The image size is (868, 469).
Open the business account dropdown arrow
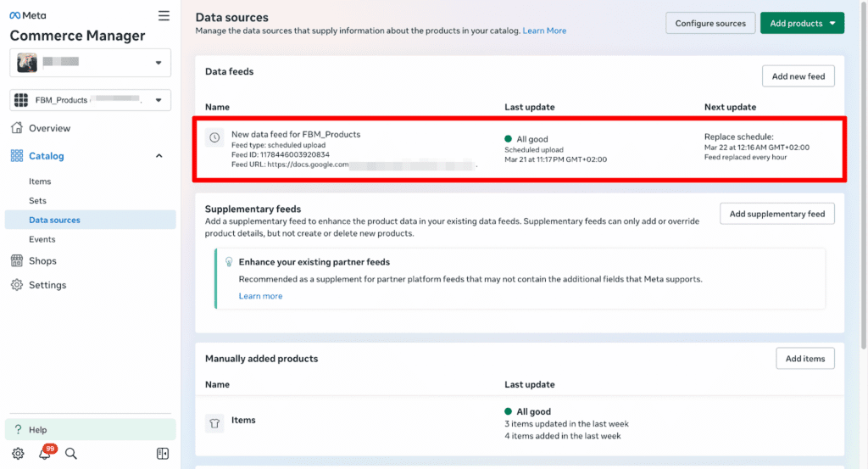tap(159, 63)
